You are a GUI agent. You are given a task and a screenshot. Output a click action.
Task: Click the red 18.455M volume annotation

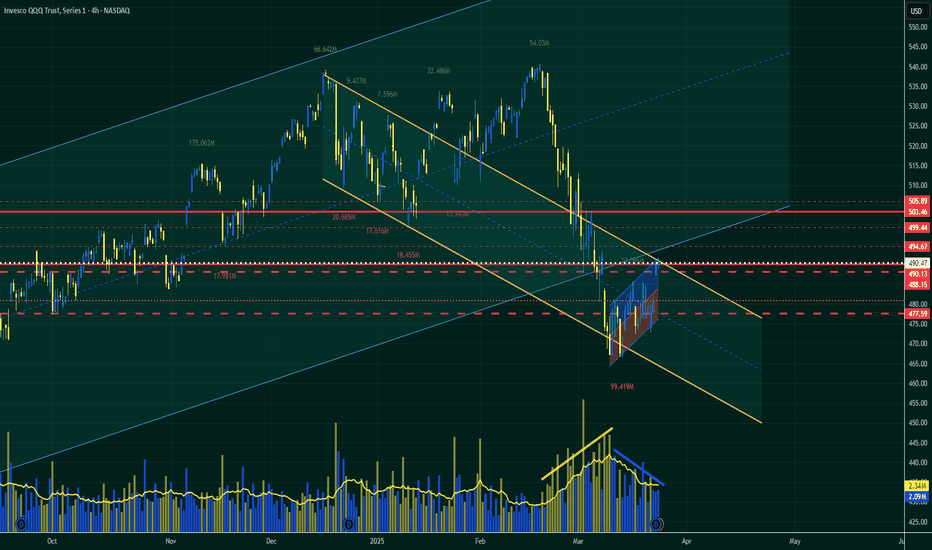coord(408,254)
